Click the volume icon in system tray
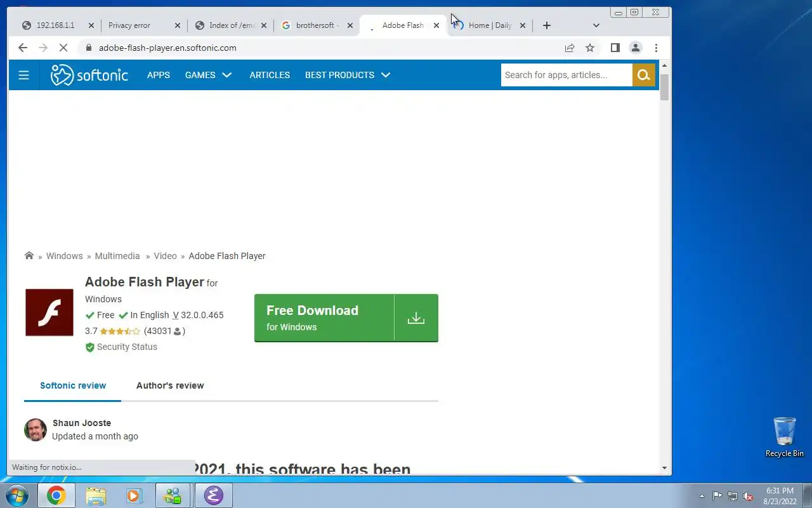The height and width of the screenshot is (508, 812). pos(749,496)
